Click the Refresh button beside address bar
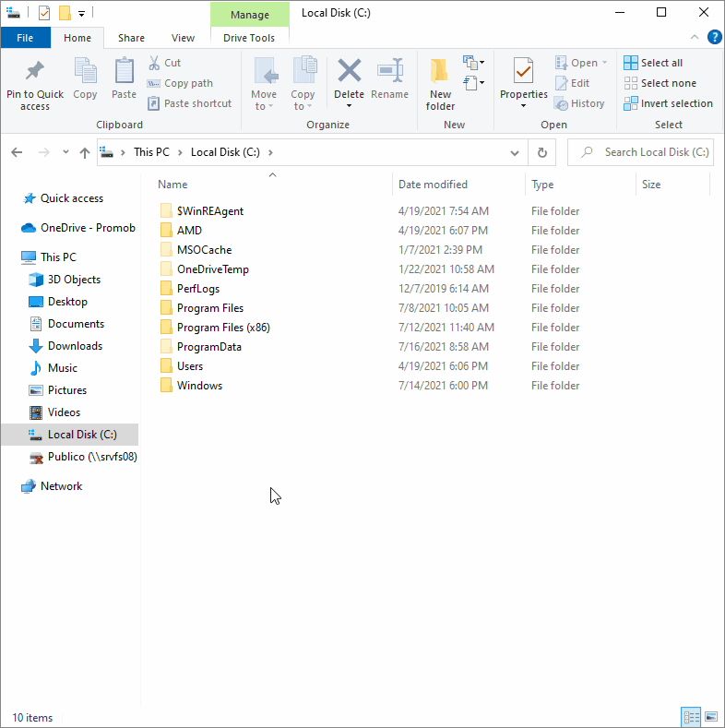Viewport: 725px width, 728px height. [542, 152]
